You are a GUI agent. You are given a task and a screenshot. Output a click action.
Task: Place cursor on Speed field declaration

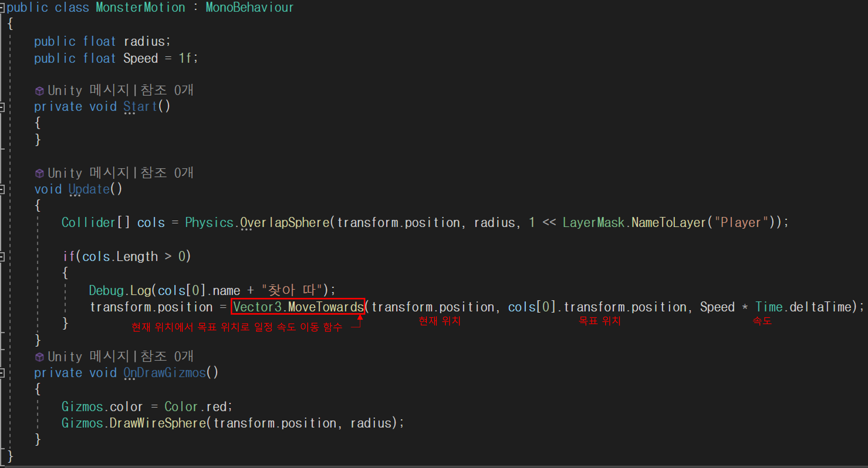141,58
